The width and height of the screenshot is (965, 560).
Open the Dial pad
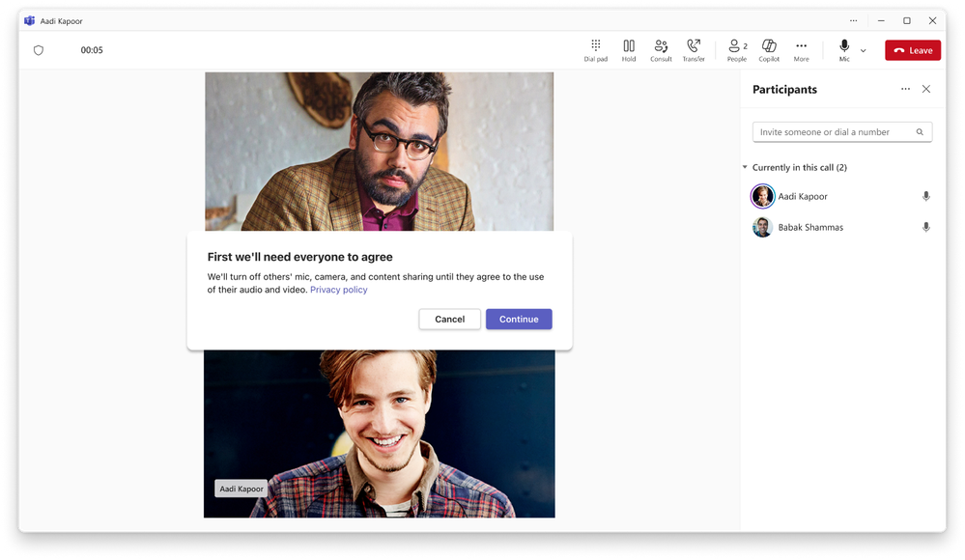[x=596, y=49]
